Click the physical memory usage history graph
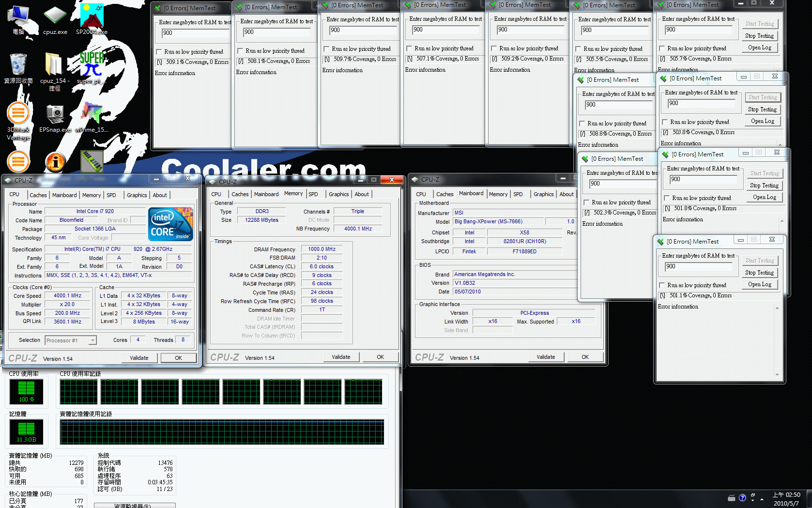 click(x=222, y=432)
